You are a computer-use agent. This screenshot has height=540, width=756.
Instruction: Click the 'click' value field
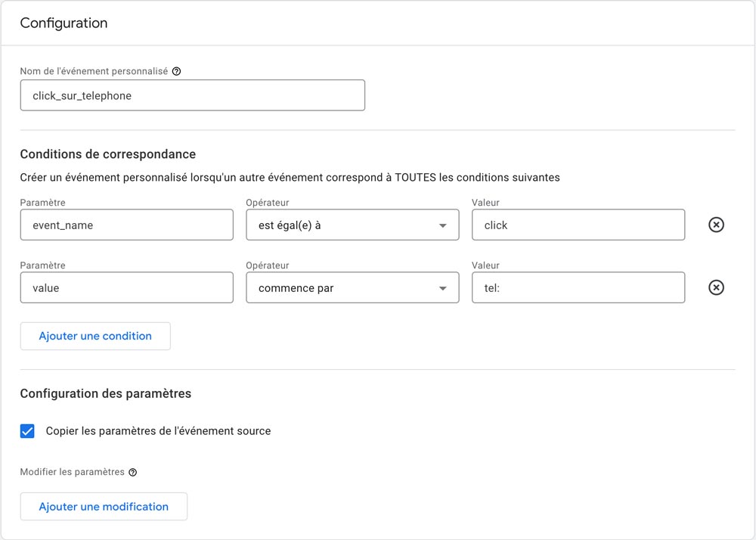pyautogui.click(x=578, y=225)
